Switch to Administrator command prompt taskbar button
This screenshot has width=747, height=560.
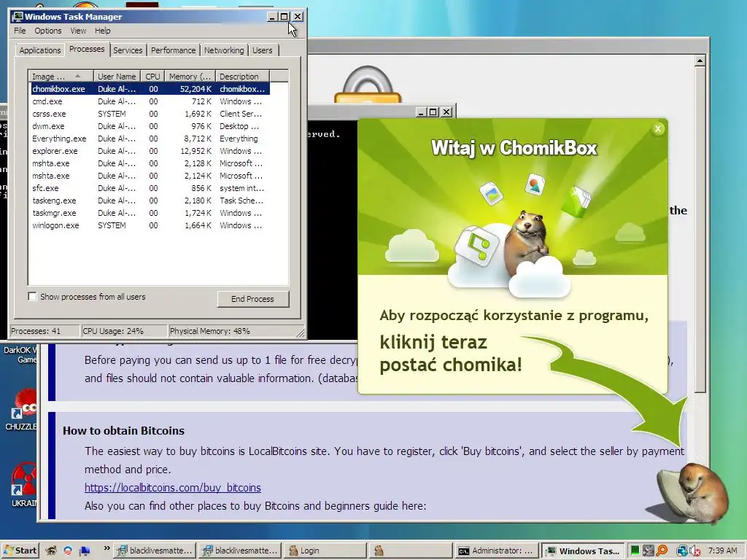pyautogui.click(x=497, y=551)
